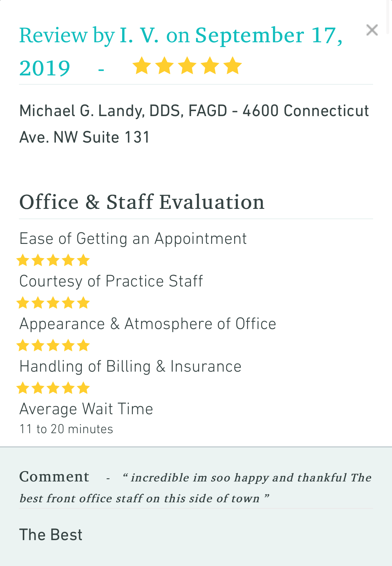Click the 11 to 20 minutes value
The width and height of the screenshot is (392, 566).
click(x=66, y=429)
